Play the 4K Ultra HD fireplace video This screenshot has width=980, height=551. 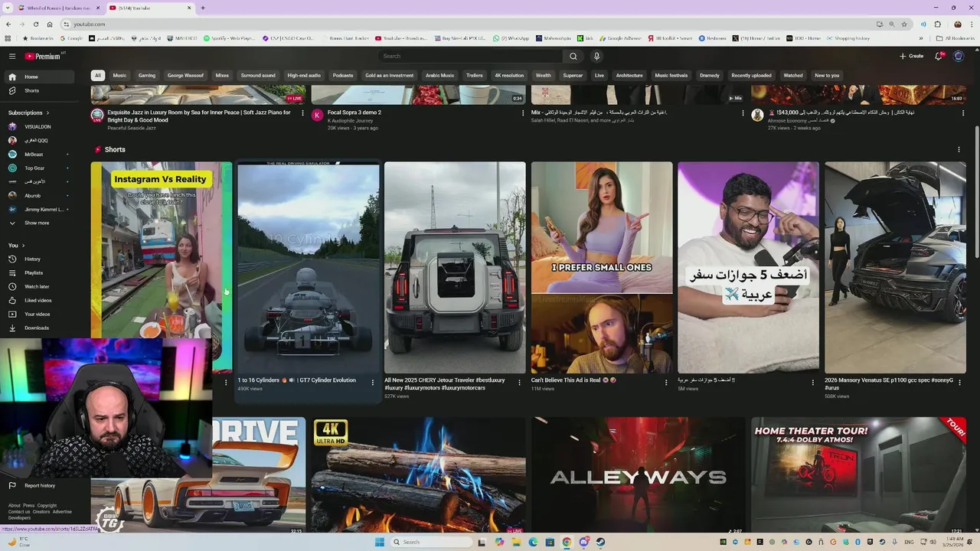(x=418, y=475)
